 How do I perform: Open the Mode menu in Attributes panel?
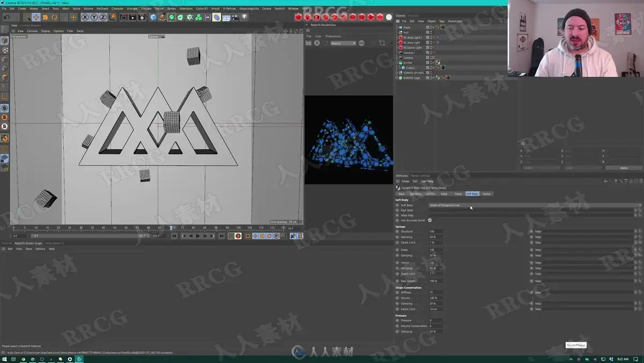[x=406, y=181]
